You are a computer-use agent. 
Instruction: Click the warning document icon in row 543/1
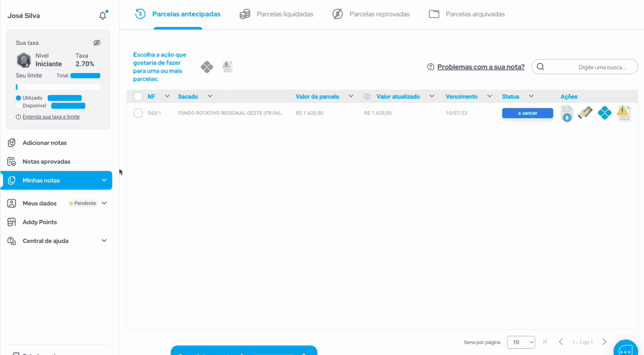pos(624,113)
